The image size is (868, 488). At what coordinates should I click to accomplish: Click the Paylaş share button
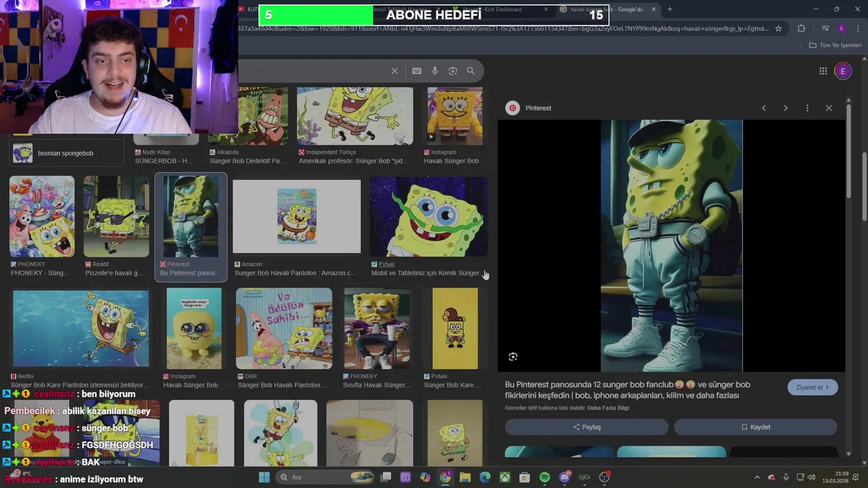coord(587,427)
